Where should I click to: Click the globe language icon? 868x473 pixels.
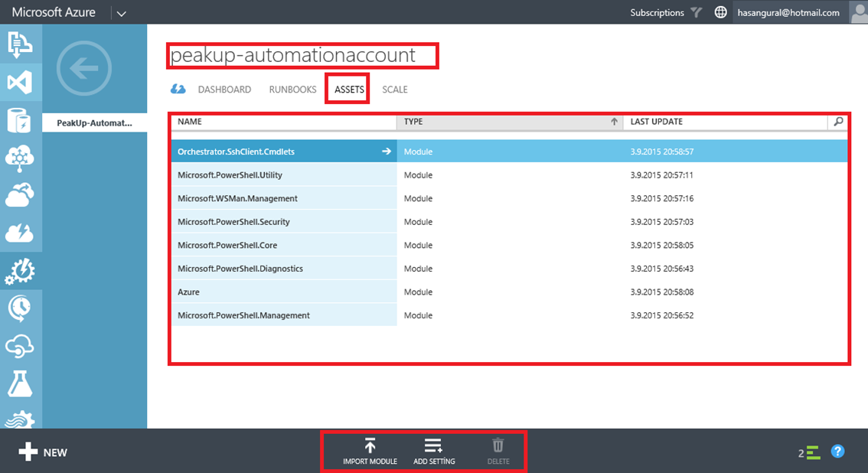click(720, 12)
